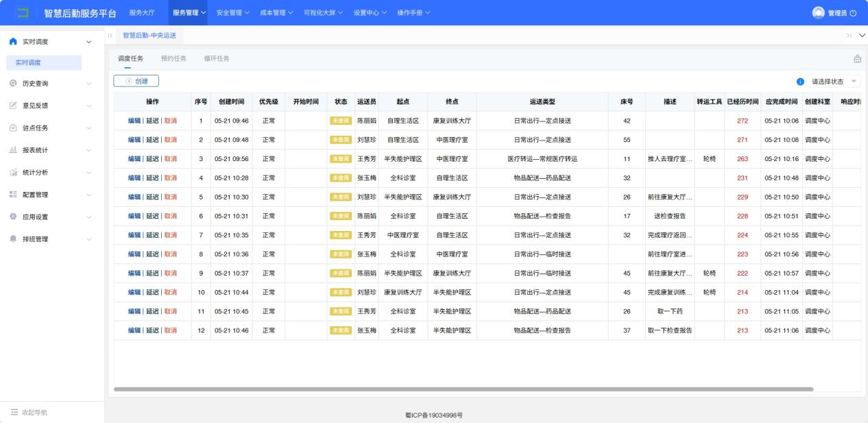Viewport: 868px width, 423px height.
Task: Open the 请选择状态 dropdown
Action: (x=834, y=82)
